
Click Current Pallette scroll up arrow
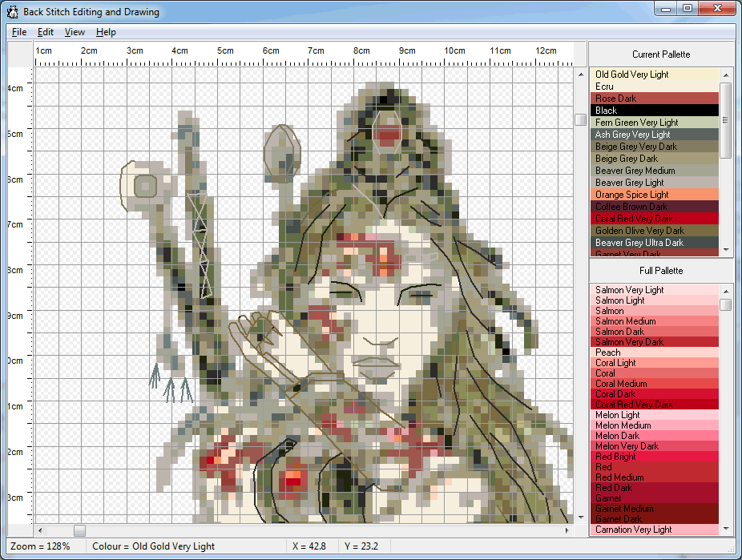[x=725, y=75]
